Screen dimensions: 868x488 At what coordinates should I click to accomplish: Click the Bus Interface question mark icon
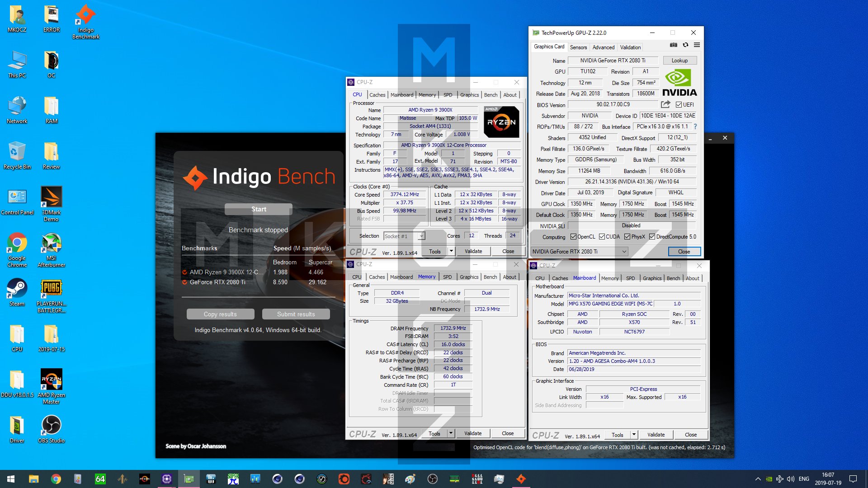pos(695,127)
